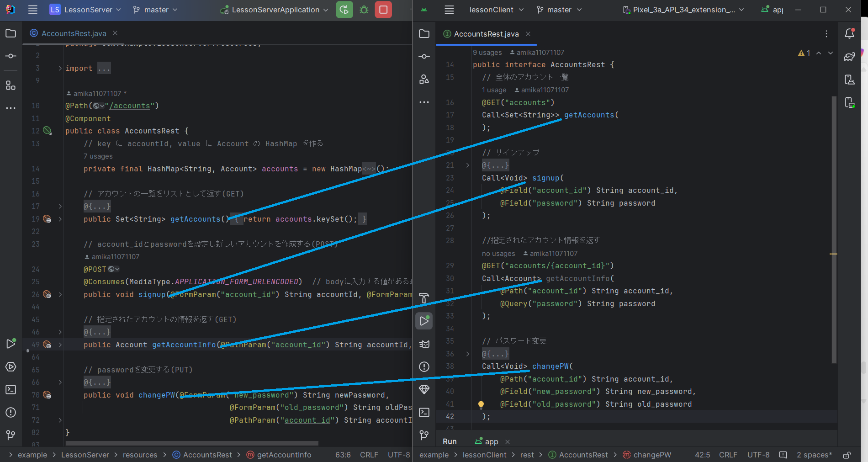Expand signup method fold on line 26
The image size is (868, 462).
[x=60, y=294]
